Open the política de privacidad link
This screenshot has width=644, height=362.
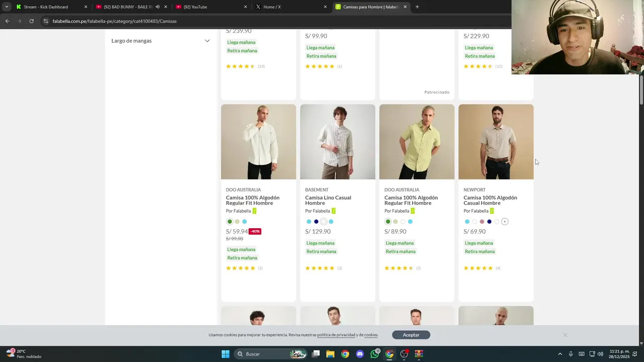click(x=336, y=335)
